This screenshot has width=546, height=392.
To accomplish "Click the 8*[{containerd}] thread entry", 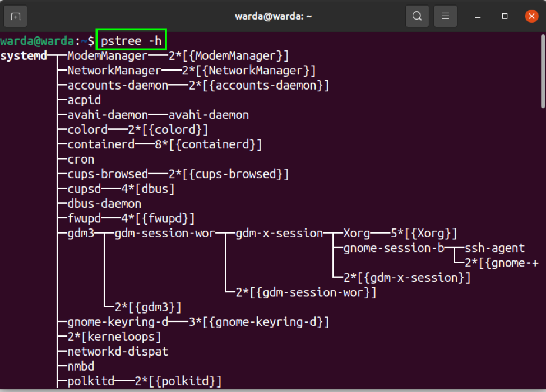I will pos(209,144).
